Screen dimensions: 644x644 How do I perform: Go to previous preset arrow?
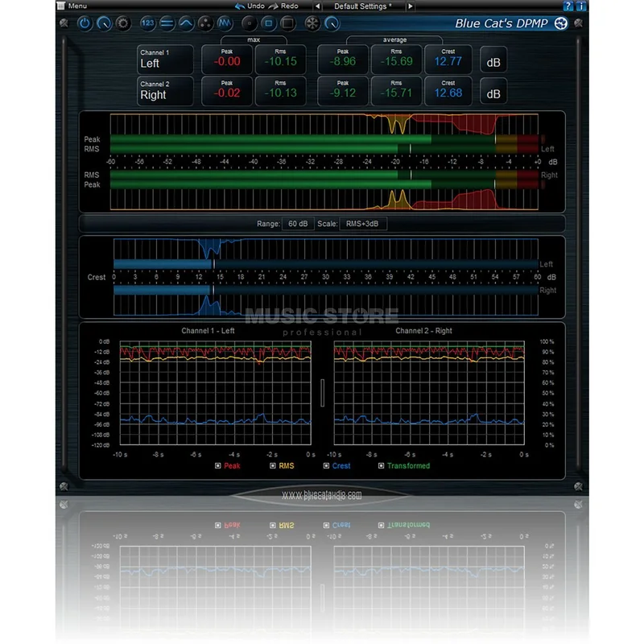(x=317, y=6)
